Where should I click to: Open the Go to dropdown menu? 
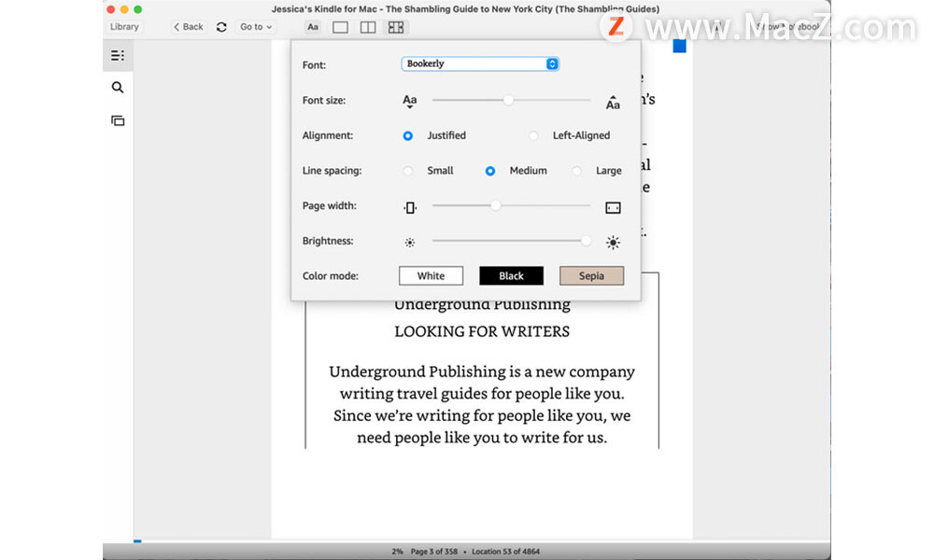pos(256,27)
